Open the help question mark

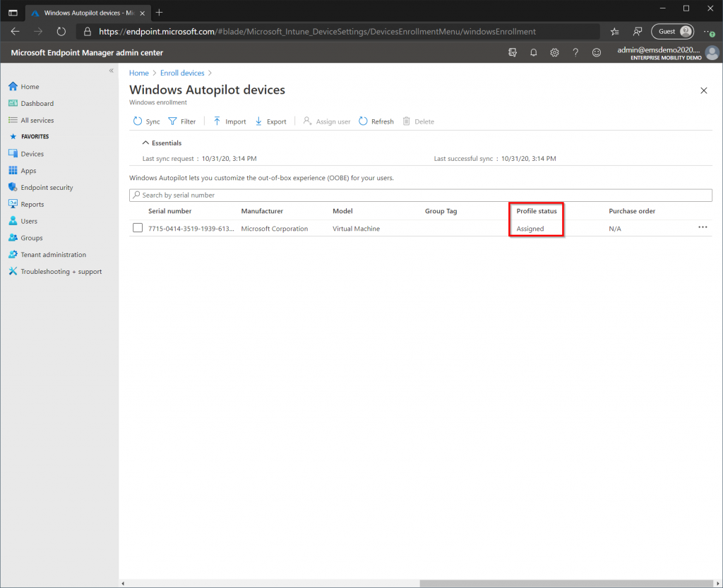point(575,52)
